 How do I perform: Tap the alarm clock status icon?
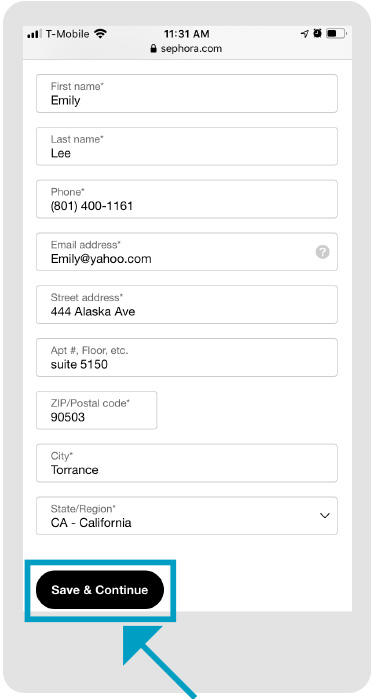pyautogui.click(x=317, y=33)
